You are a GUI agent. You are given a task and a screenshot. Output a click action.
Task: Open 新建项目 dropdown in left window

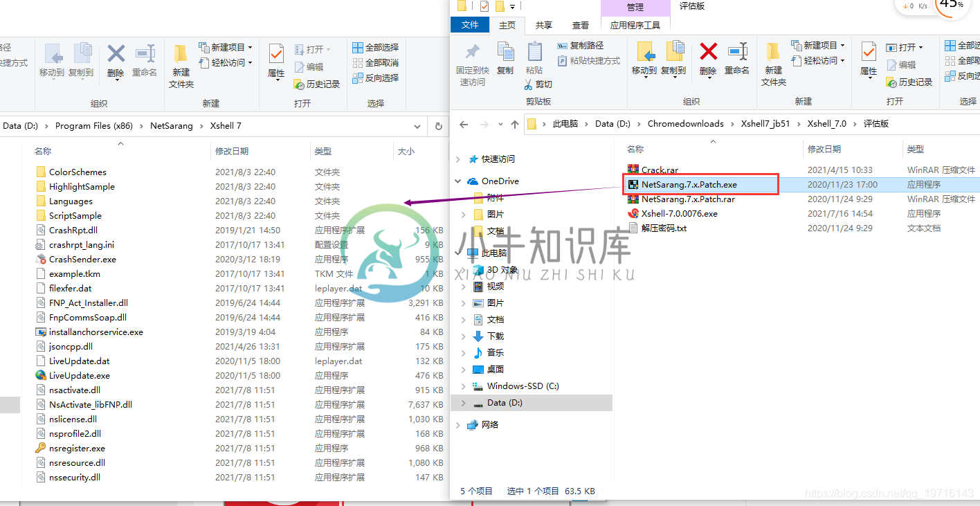[226, 47]
